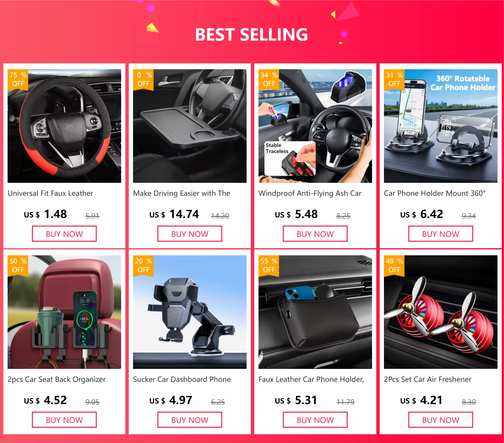The image size is (504, 443).
Task: View the red propeller air freshener image
Action: click(441, 312)
